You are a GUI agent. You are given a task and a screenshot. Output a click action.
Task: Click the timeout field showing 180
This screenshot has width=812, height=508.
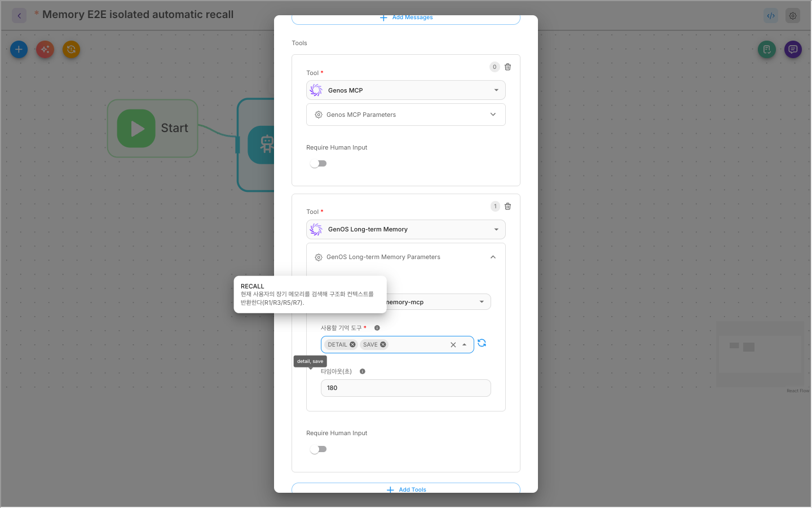(406, 388)
